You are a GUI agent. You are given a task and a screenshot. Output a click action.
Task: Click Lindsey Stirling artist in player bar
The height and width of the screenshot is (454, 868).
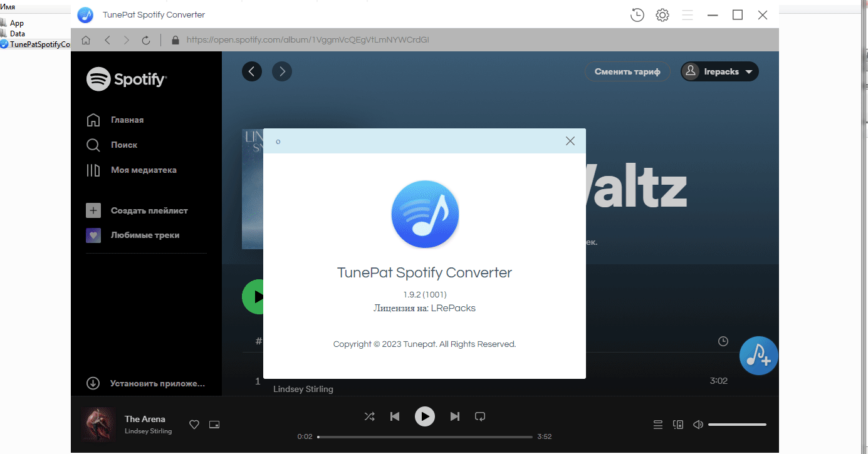click(148, 431)
